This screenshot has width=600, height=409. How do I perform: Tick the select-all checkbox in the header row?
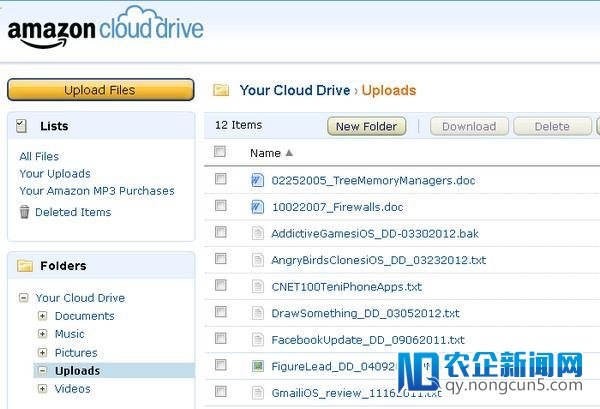(x=220, y=152)
